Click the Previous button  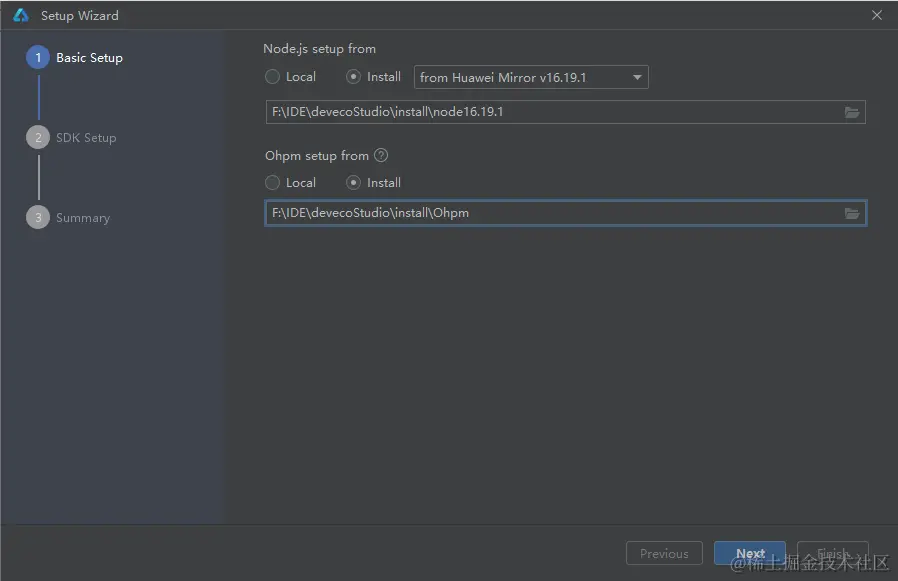pyautogui.click(x=664, y=553)
